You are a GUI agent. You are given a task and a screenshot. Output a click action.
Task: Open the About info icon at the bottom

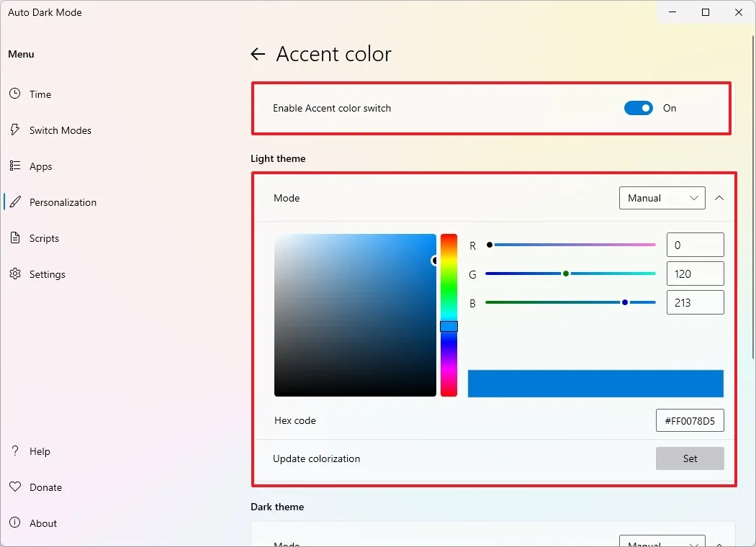click(x=14, y=523)
